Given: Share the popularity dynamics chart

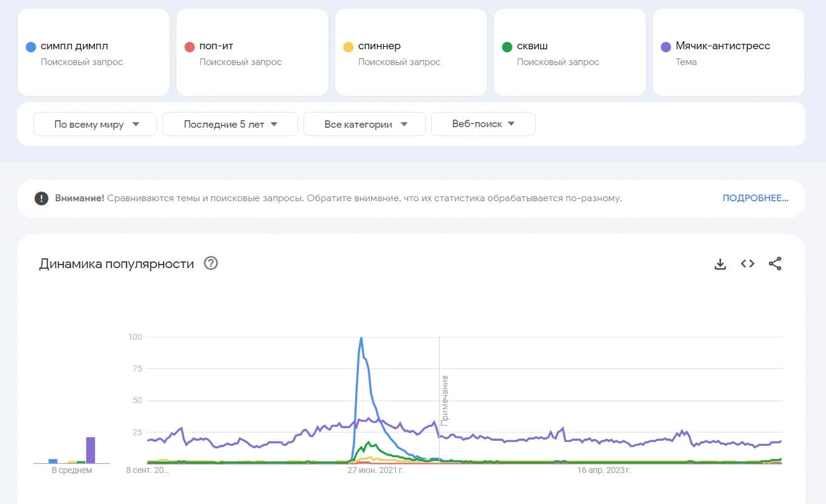Looking at the screenshot, I should (775, 264).
